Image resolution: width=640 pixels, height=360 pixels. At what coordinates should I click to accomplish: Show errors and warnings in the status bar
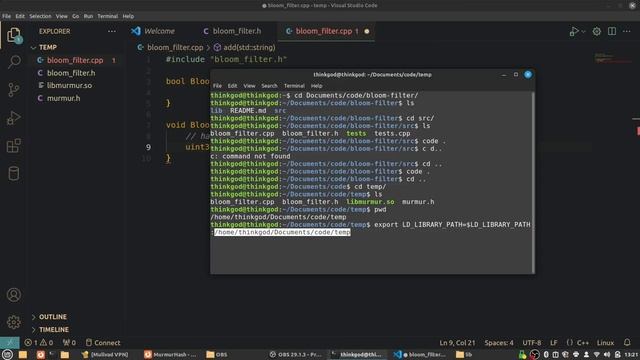(x=39, y=343)
